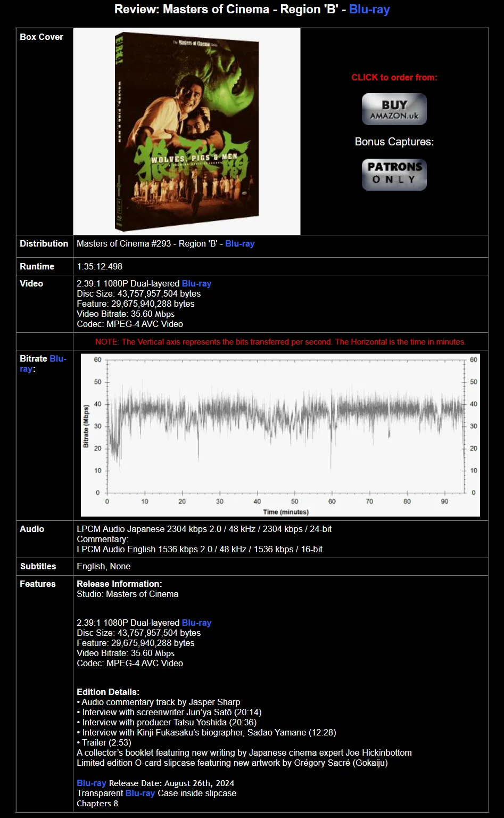Click 'Interview with screenwriter Jun'ya Satô (20:14)'

tap(169, 712)
